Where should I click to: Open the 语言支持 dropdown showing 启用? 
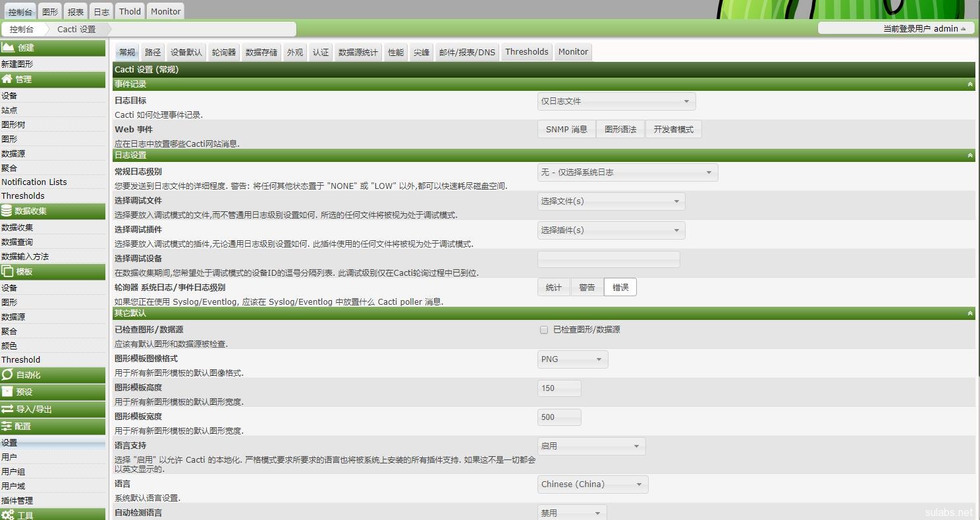(x=591, y=446)
